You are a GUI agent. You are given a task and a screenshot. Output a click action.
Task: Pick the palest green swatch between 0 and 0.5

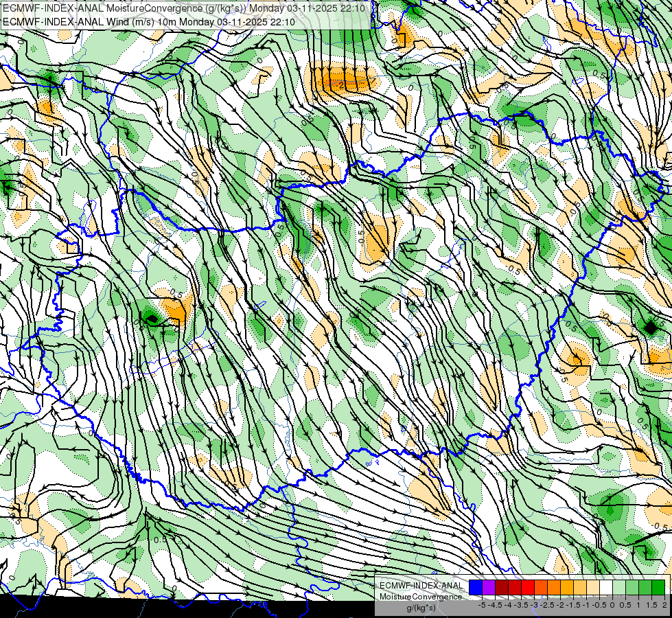pos(619,587)
